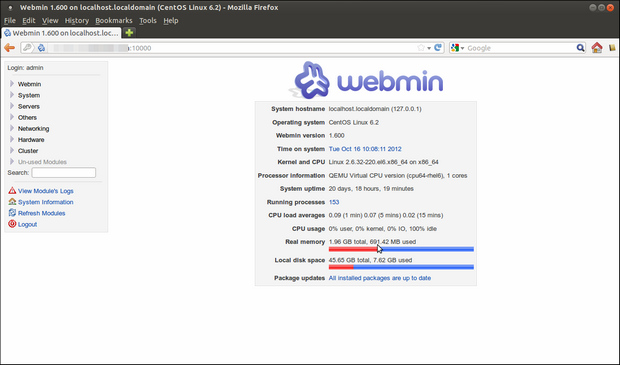
Task: Click the Real memory usage bar
Action: [x=401, y=249]
